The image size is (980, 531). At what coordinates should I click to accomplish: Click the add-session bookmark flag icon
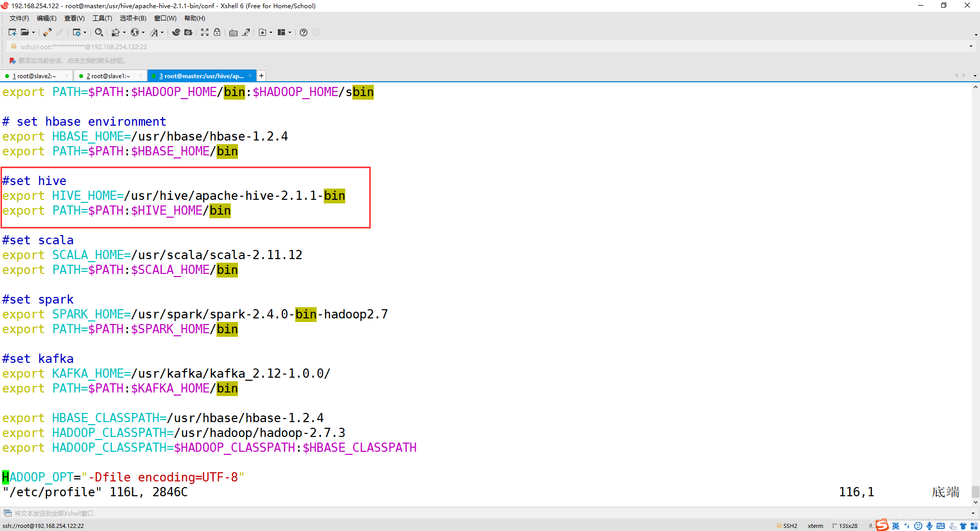12,60
